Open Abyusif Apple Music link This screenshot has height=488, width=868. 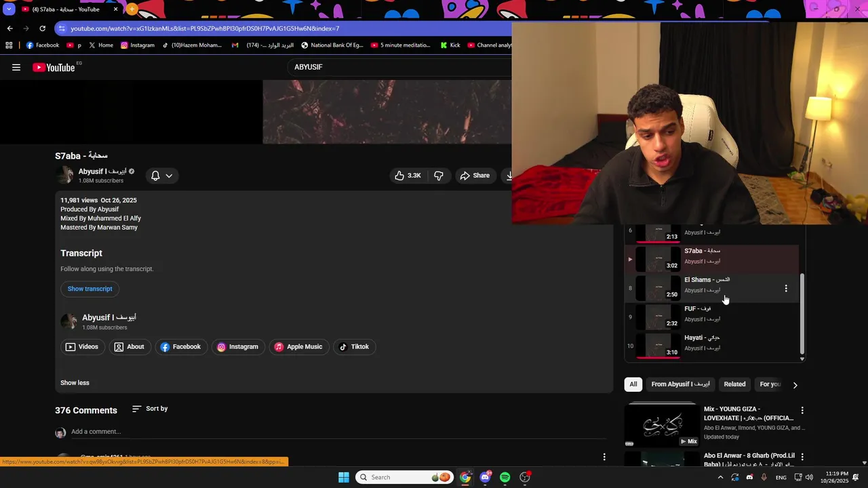(298, 346)
